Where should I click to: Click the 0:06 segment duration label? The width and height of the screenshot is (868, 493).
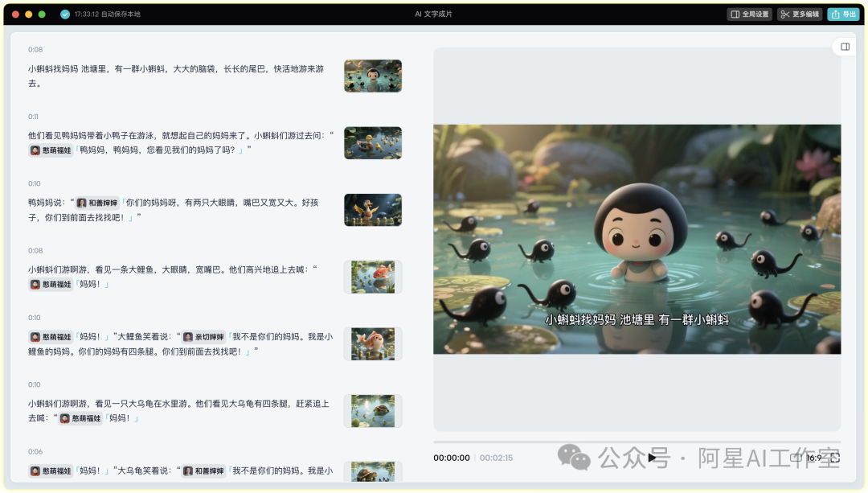(x=35, y=451)
